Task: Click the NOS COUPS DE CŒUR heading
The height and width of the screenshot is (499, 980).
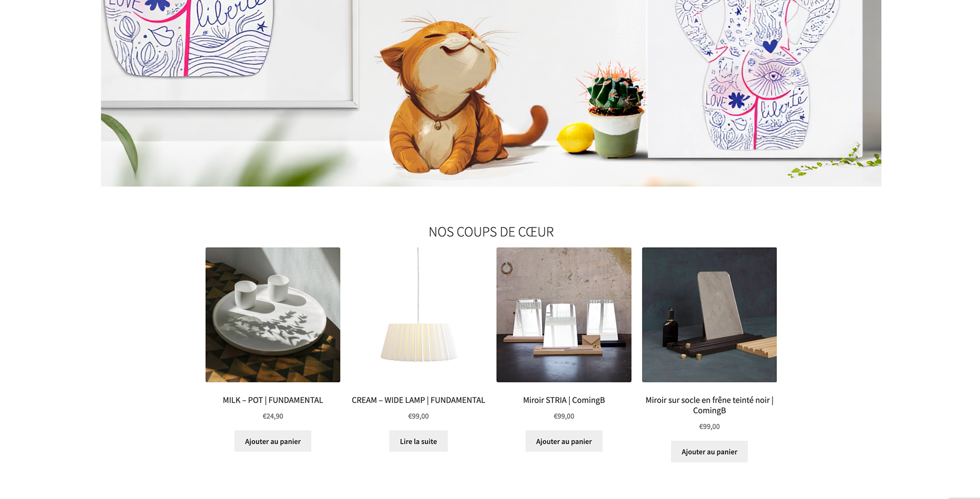Action: point(491,232)
